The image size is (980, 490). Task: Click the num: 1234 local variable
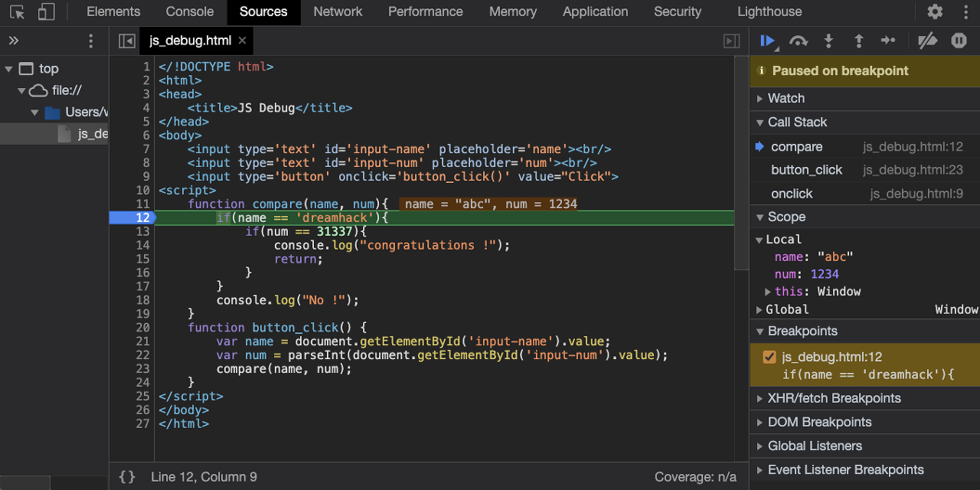[806, 274]
